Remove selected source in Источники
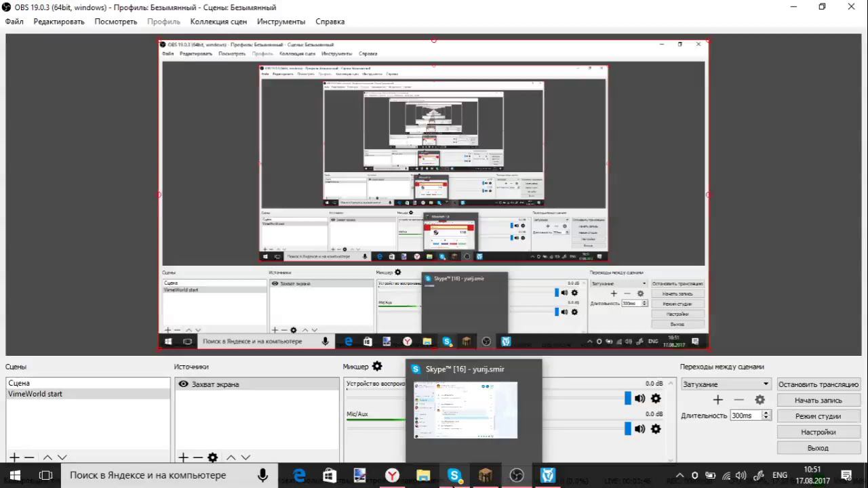 point(197,457)
